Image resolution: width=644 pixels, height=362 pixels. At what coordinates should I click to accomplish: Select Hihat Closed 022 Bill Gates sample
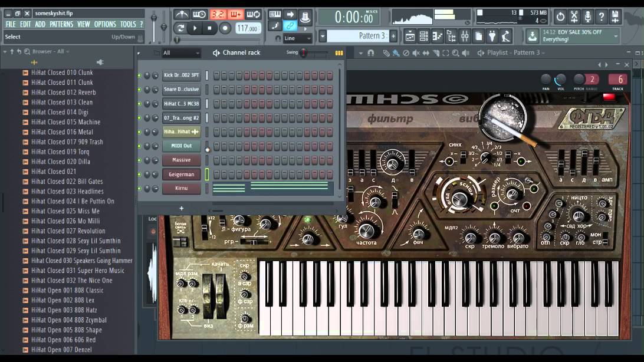[x=67, y=182]
